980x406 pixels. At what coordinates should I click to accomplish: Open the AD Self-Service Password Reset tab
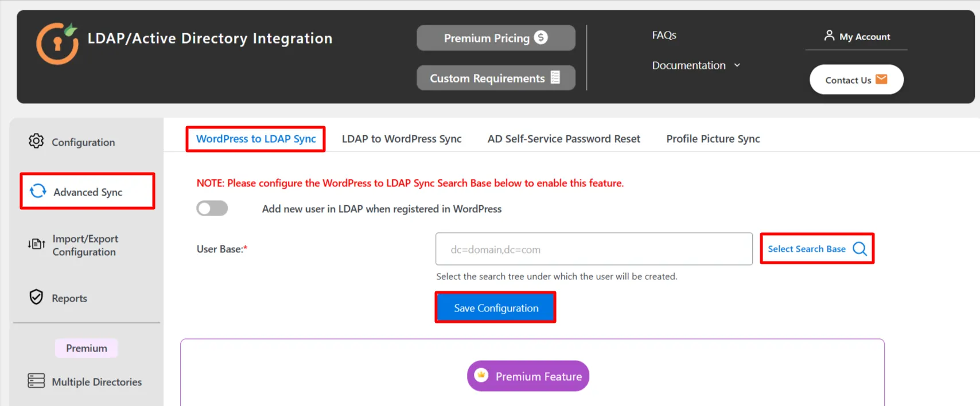click(563, 138)
